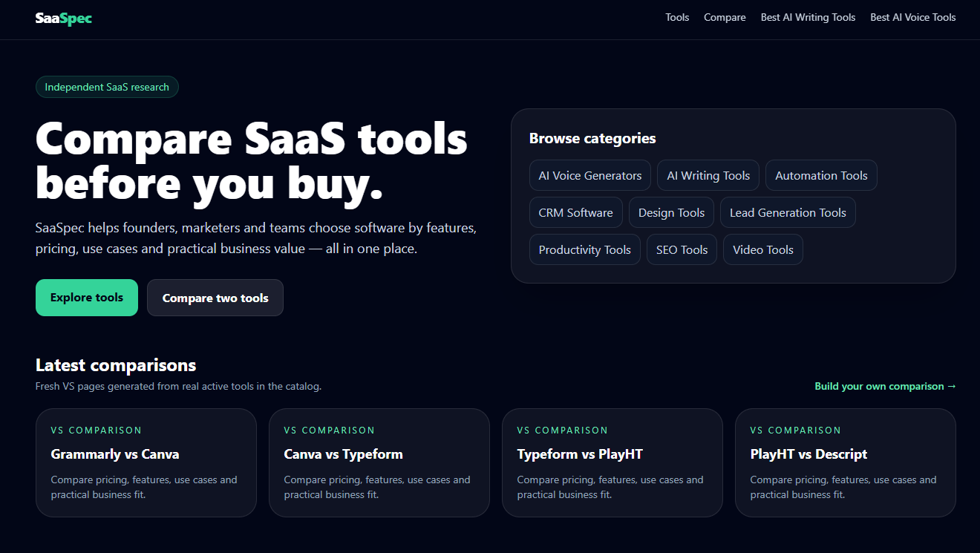Click the Fresh VS pages generated subtitle text
The width and height of the screenshot is (980, 553).
pos(178,386)
